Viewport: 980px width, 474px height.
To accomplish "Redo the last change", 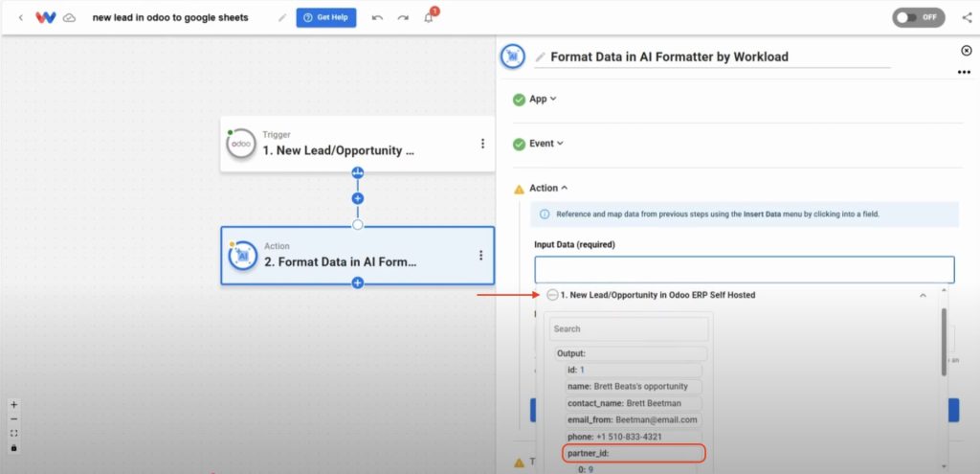I will click(403, 17).
